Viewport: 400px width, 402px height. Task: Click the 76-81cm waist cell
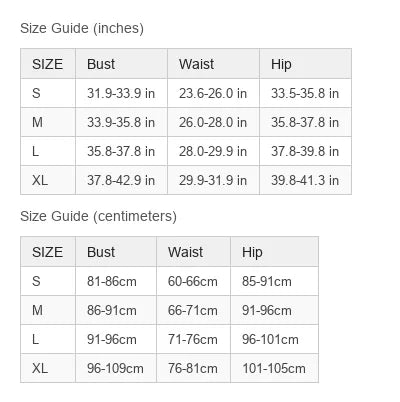click(193, 368)
